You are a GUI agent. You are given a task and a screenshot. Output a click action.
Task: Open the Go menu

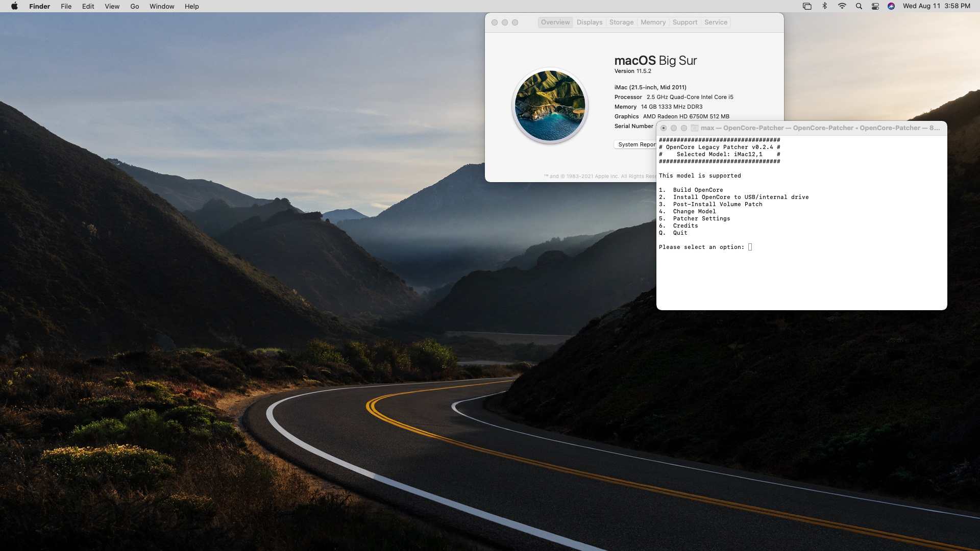point(134,6)
